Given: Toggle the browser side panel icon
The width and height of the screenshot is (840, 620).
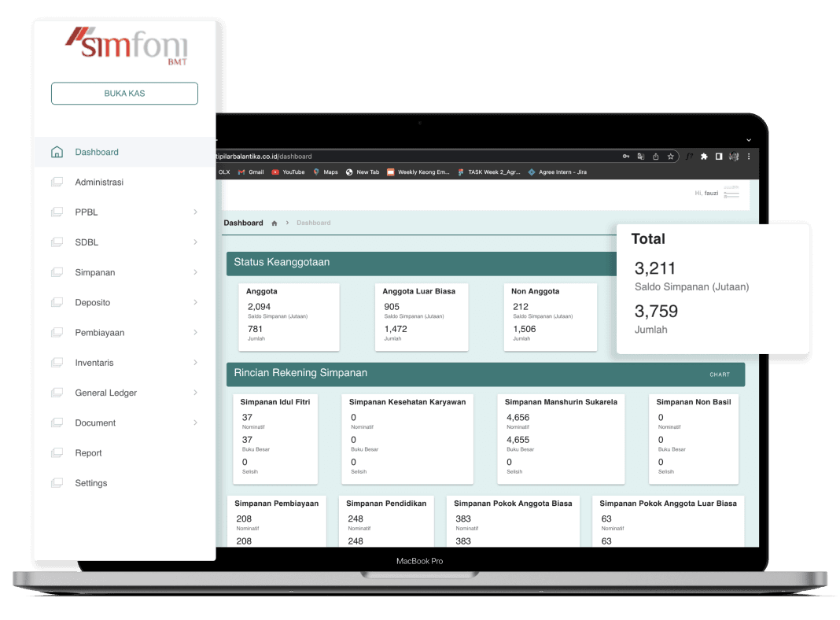Looking at the screenshot, I should pos(719,157).
